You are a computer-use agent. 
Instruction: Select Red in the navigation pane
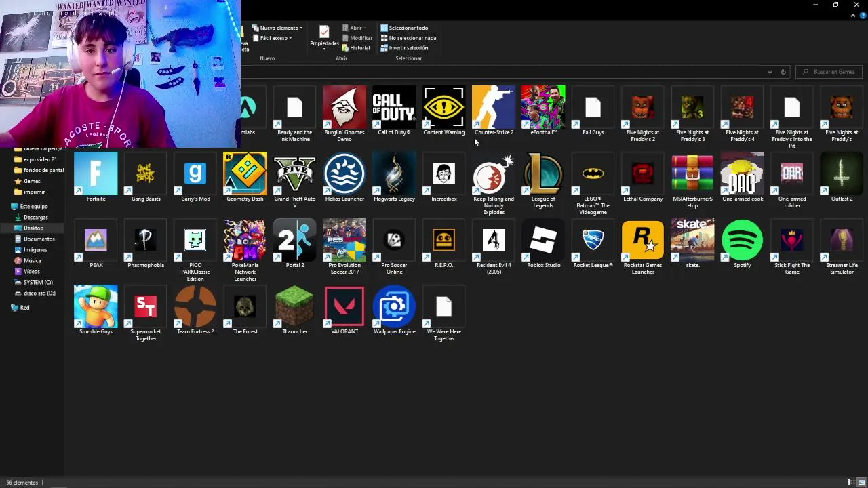(20, 308)
